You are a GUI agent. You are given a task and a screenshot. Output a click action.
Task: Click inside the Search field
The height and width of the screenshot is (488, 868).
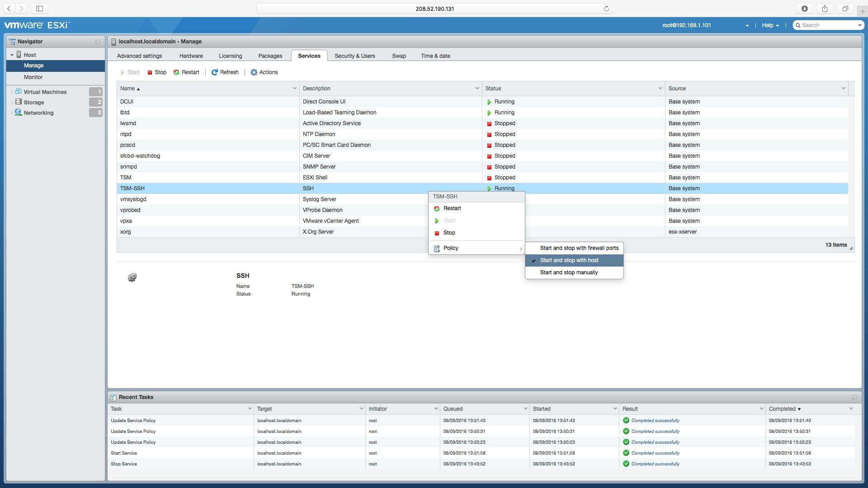827,25
